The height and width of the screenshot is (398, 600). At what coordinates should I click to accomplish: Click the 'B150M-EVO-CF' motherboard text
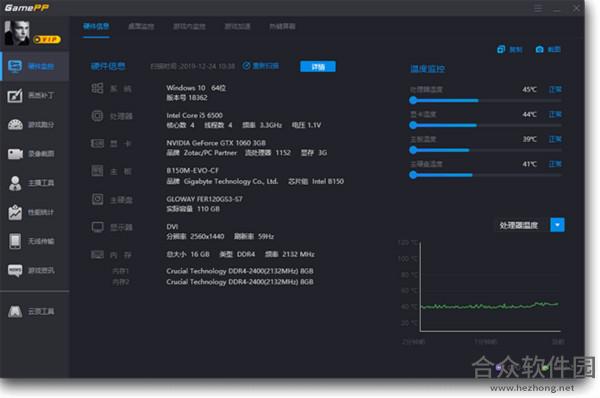click(192, 171)
